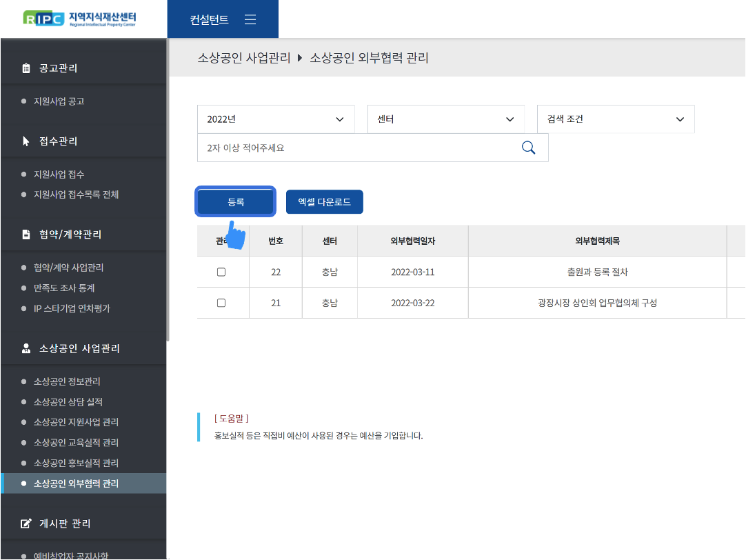Image resolution: width=746 pixels, height=560 pixels.
Task: Click person icon next to 소상공인 사업관리
Action: coord(26,349)
